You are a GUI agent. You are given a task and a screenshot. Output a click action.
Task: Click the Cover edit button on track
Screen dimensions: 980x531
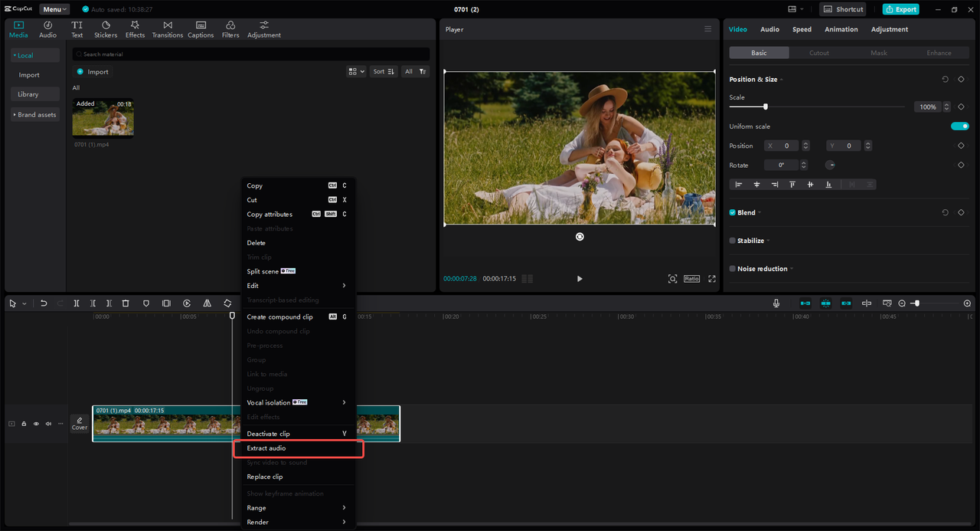tap(80, 424)
